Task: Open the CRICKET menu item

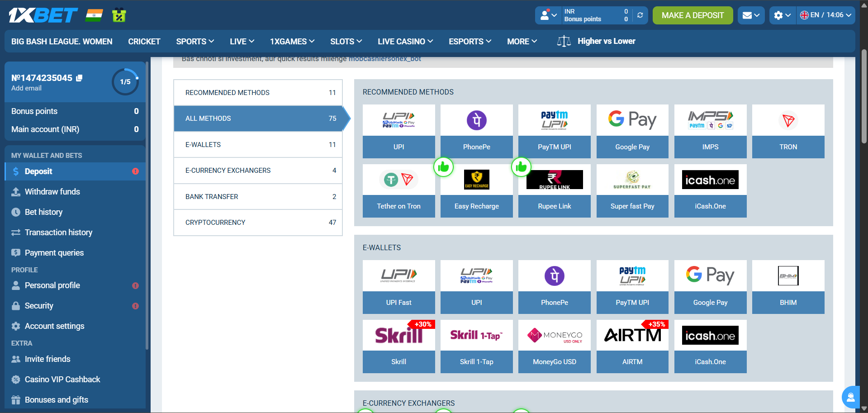Action: [144, 41]
